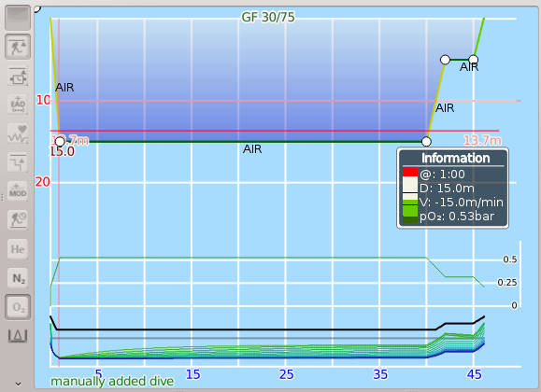Image resolution: width=541 pixels, height=392 pixels.
Task: Click the blank top toolbar button
Action: pyautogui.click(x=18, y=18)
